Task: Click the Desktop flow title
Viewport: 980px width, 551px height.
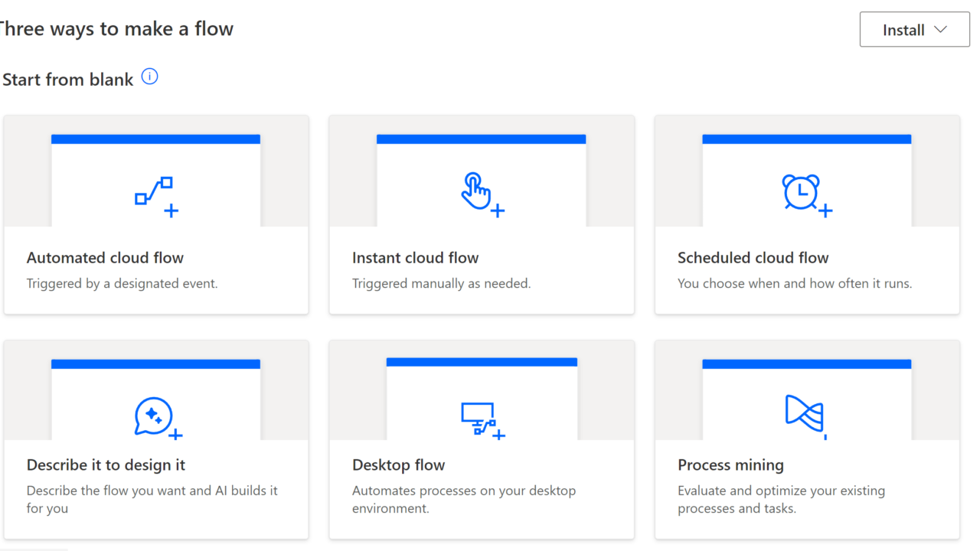Action: (398, 465)
